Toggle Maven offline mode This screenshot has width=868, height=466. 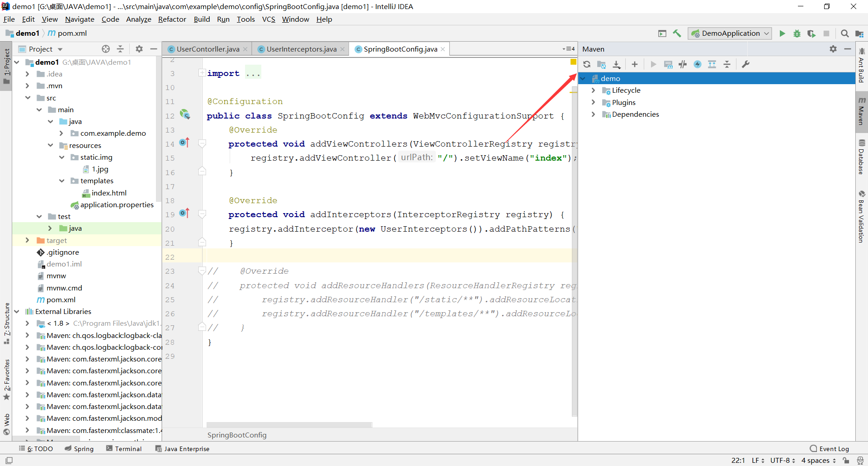coord(683,64)
